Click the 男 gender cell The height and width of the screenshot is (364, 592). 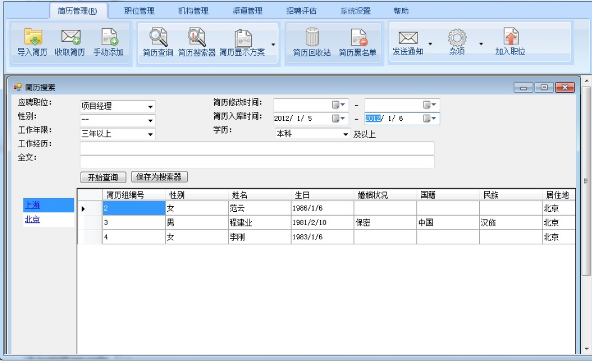click(197, 223)
